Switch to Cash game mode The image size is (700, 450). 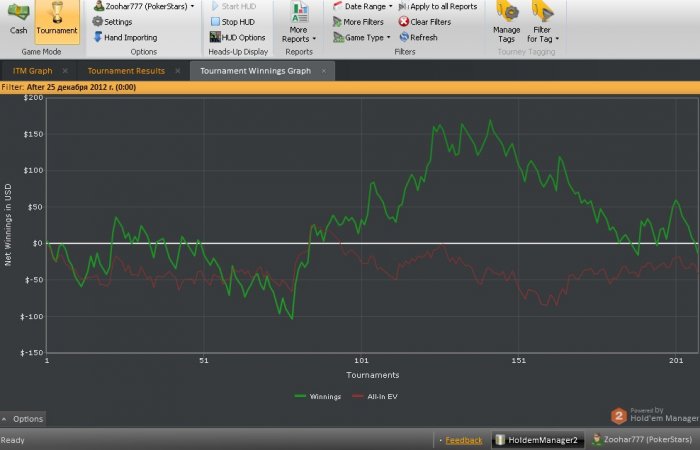pos(18,19)
